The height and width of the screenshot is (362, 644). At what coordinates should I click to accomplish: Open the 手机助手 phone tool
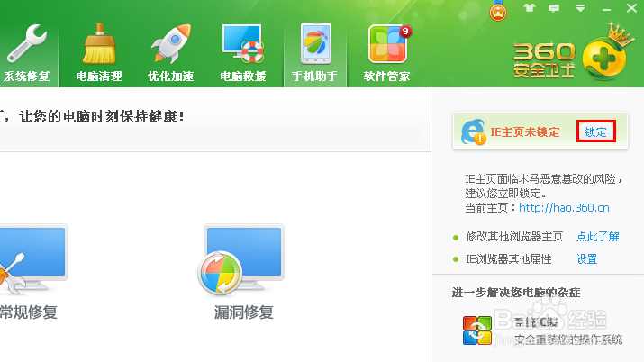315,52
